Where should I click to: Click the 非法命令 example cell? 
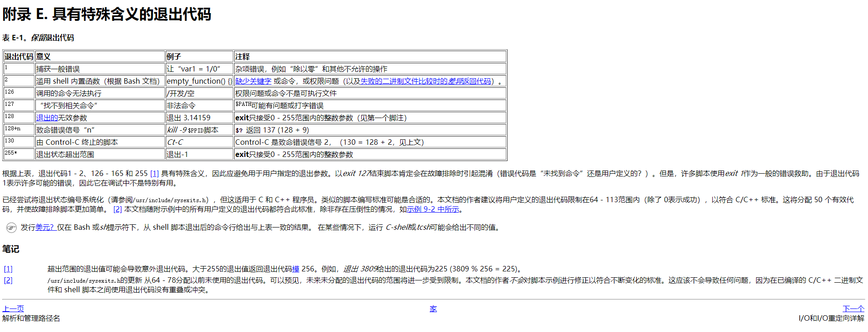click(199, 105)
